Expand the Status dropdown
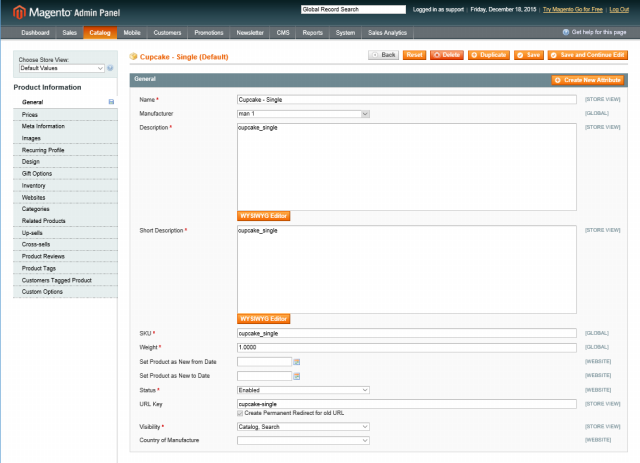The width and height of the screenshot is (640, 463). [304, 389]
